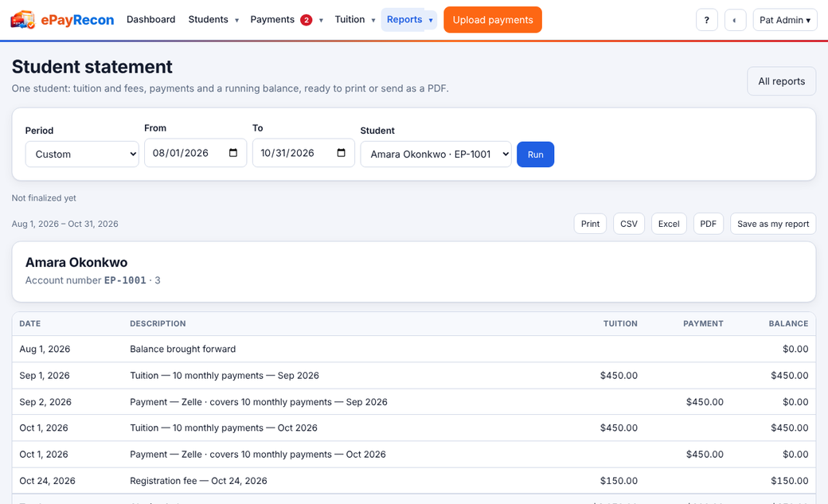Download the statement as PDF
Screen dimensions: 828x504
[708, 224]
